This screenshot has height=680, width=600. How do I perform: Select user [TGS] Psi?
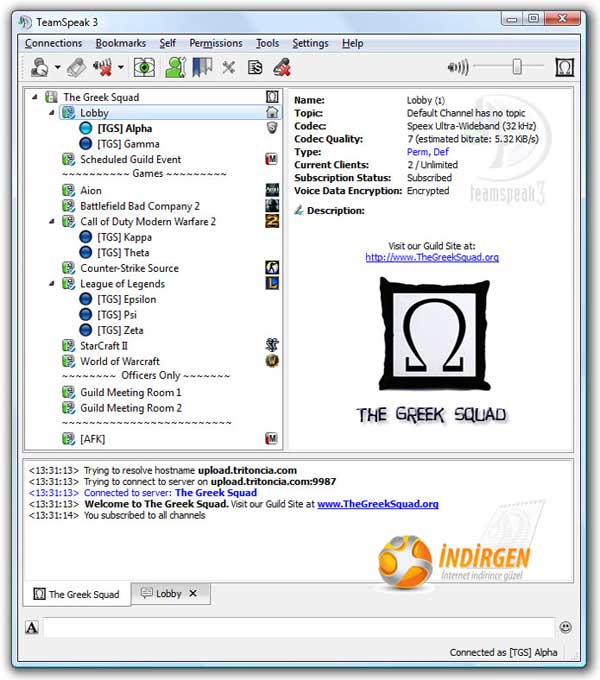117,315
